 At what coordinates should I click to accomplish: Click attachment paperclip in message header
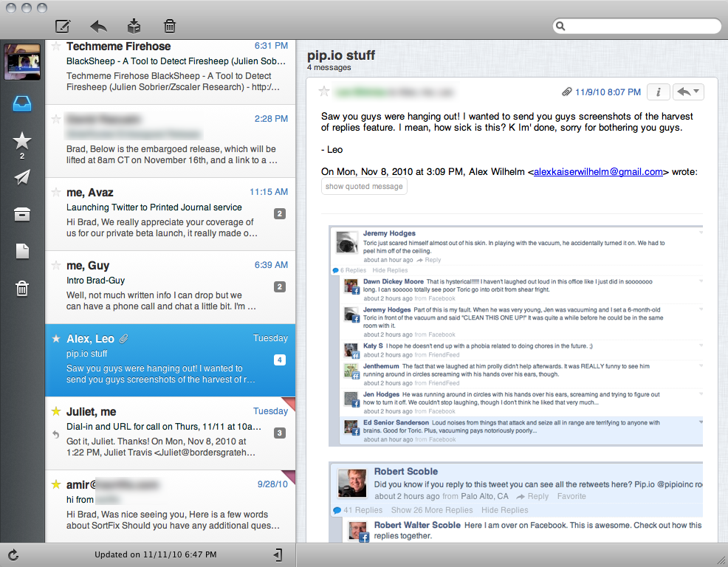tap(566, 92)
